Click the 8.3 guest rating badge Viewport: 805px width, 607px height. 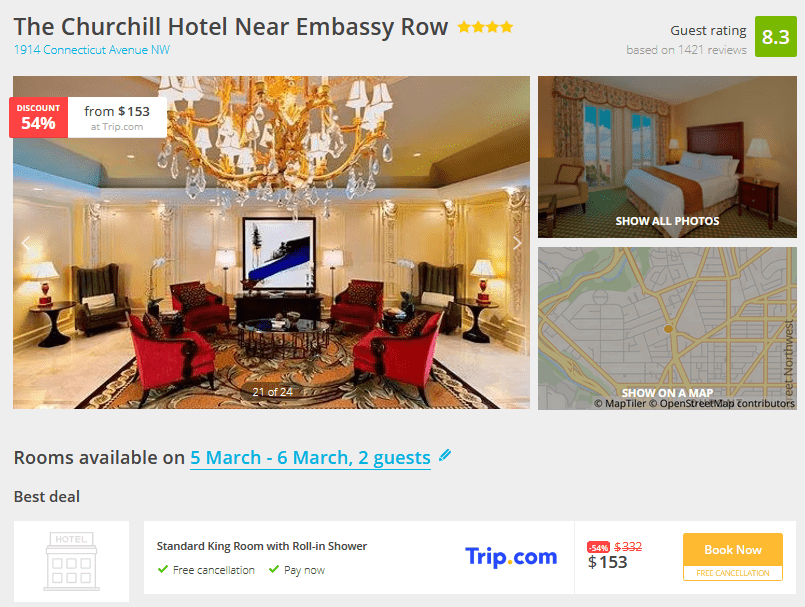pos(775,36)
